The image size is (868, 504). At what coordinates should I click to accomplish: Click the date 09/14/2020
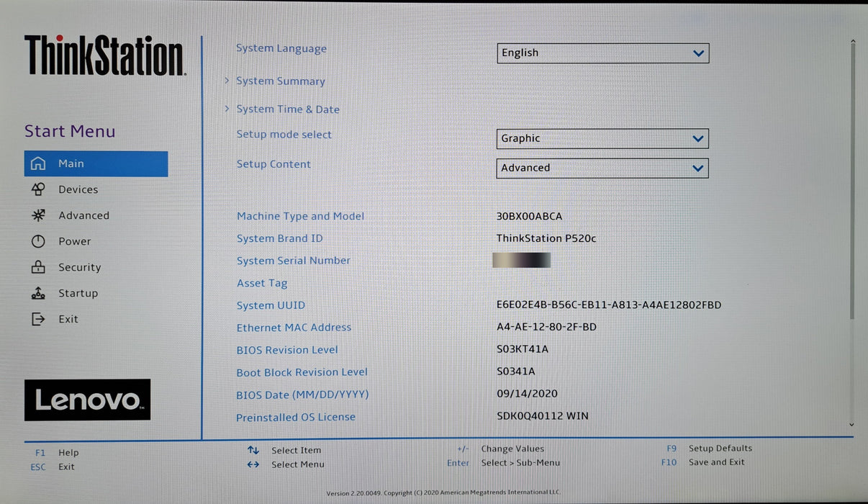tap(527, 394)
